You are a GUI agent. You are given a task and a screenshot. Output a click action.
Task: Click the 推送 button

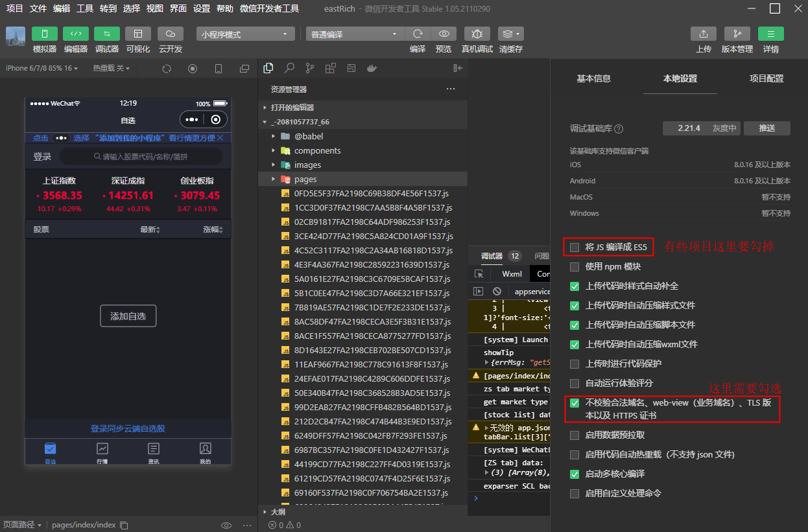(767, 128)
